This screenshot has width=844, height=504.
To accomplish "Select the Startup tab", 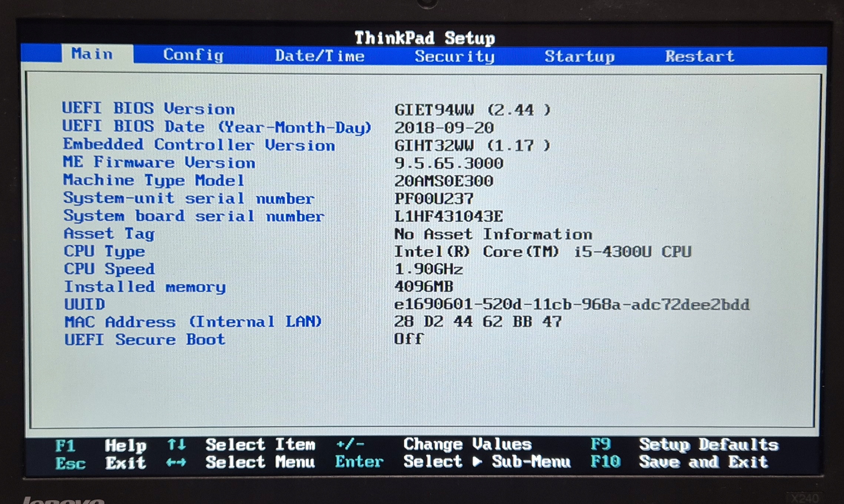I will pyautogui.click(x=579, y=57).
